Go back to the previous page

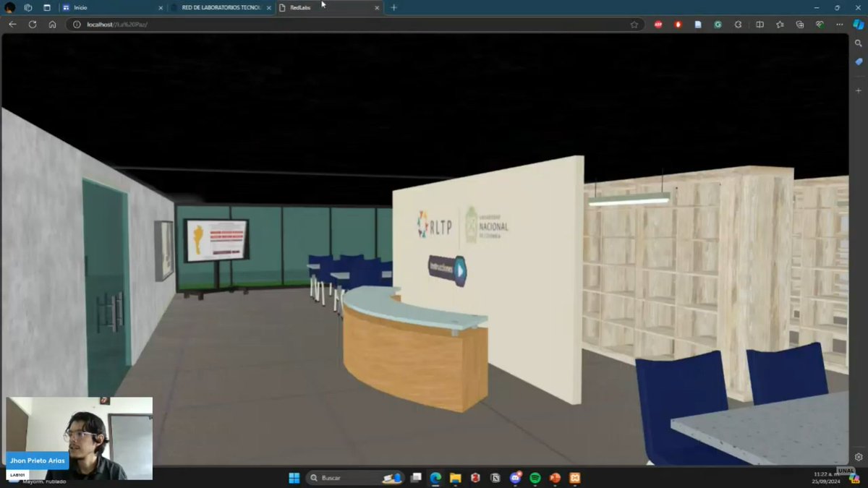coord(12,24)
